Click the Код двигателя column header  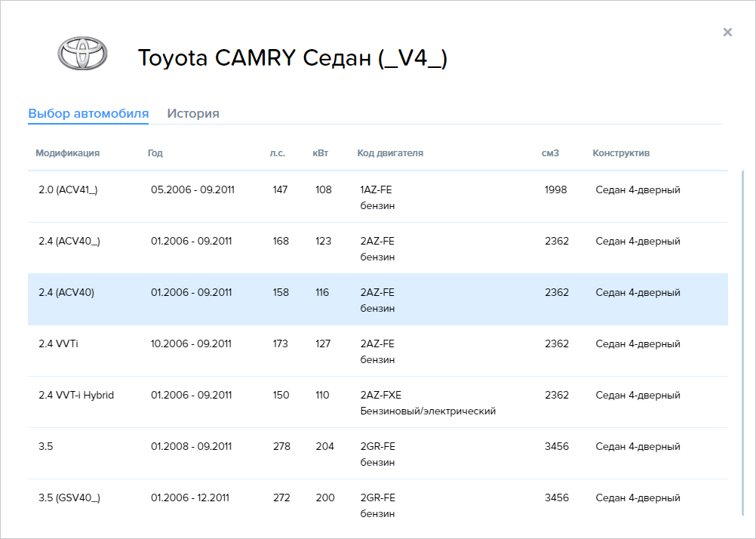pyautogui.click(x=390, y=153)
